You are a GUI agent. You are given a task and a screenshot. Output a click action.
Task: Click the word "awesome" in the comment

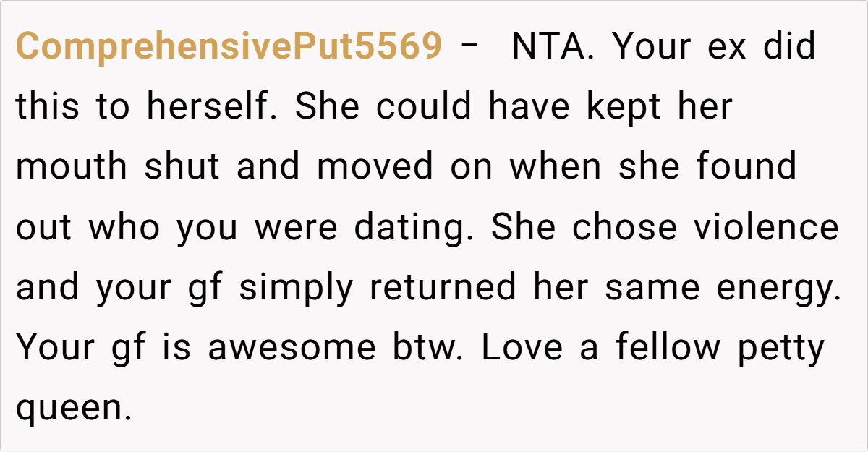292,348
